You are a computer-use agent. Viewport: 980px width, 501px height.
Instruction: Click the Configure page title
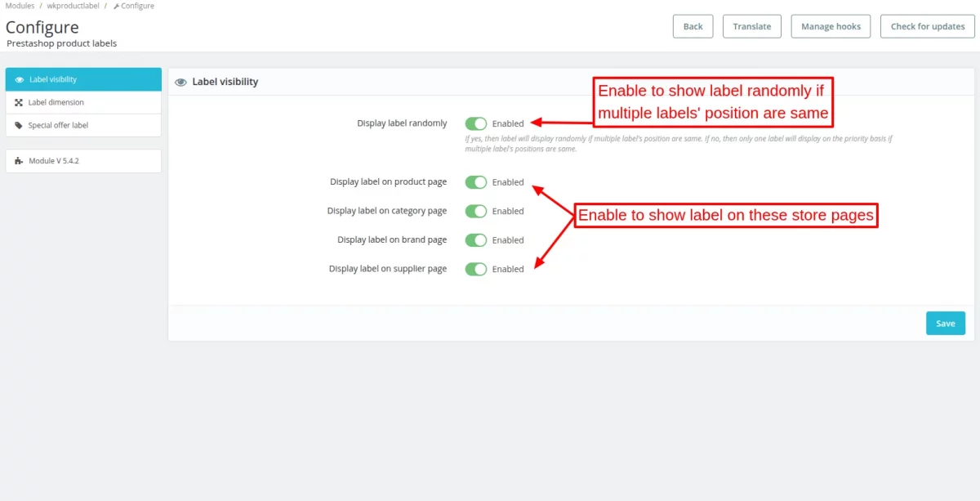pyautogui.click(x=42, y=28)
